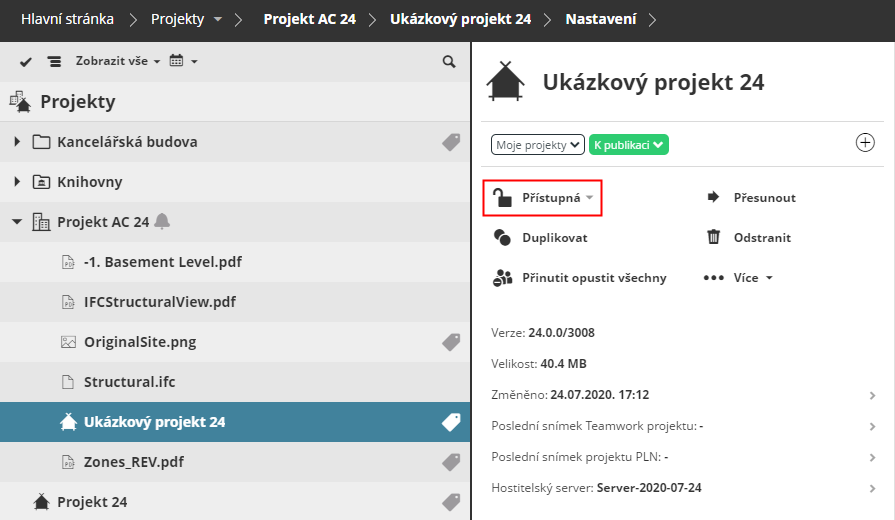The width and height of the screenshot is (895, 520).
Task: Open the Zobrazit vše filter menu
Action: pyautogui.click(x=117, y=62)
